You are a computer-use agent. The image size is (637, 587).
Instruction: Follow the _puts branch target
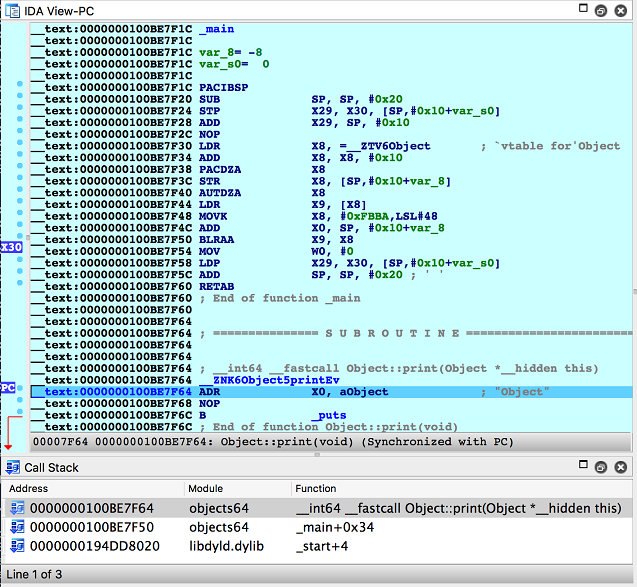329,416
